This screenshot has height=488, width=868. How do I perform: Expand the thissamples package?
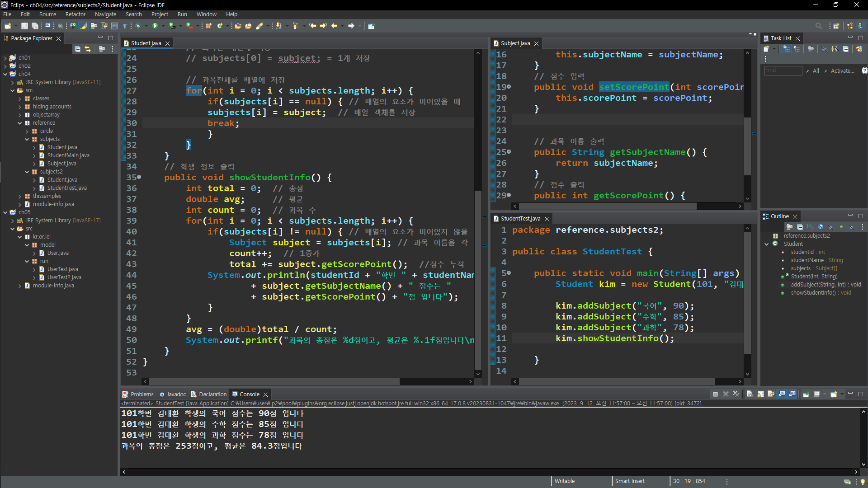(20, 196)
